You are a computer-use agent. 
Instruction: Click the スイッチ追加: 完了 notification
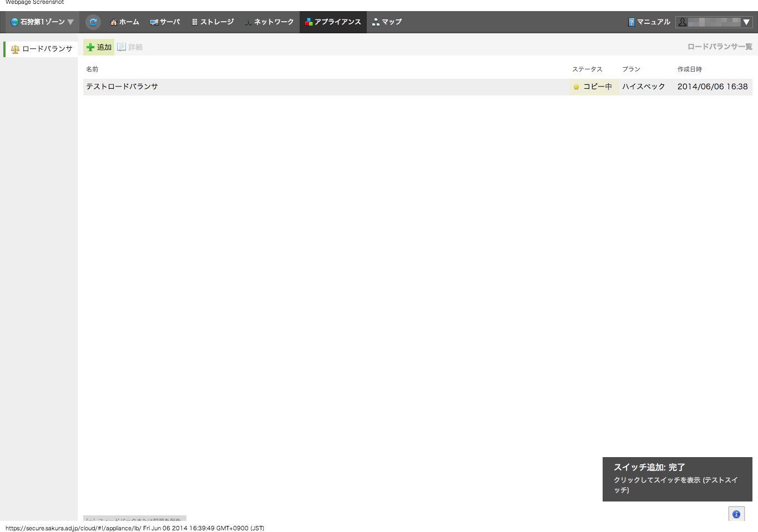click(678, 479)
